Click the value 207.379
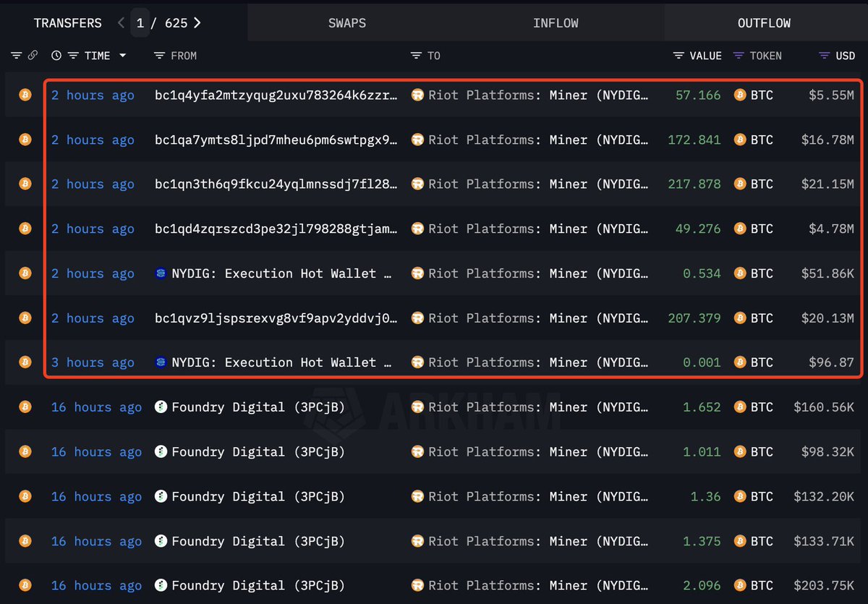The width and height of the screenshot is (868, 604). coord(694,318)
